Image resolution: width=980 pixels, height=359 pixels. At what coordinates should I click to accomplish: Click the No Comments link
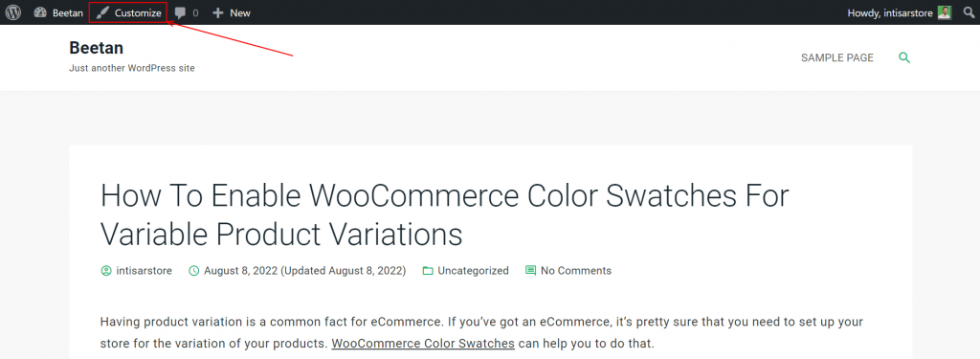click(576, 271)
